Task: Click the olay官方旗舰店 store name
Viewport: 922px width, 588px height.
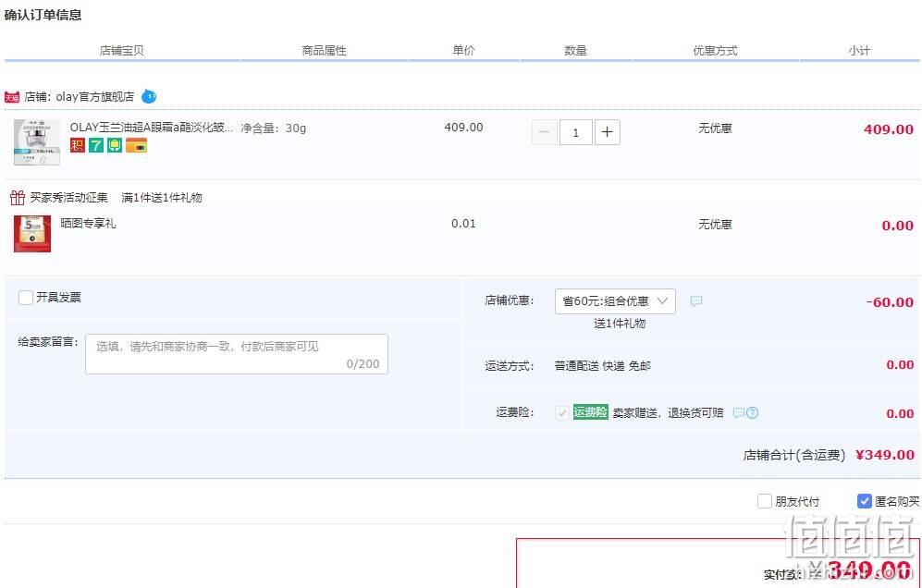Action: pos(94,96)
